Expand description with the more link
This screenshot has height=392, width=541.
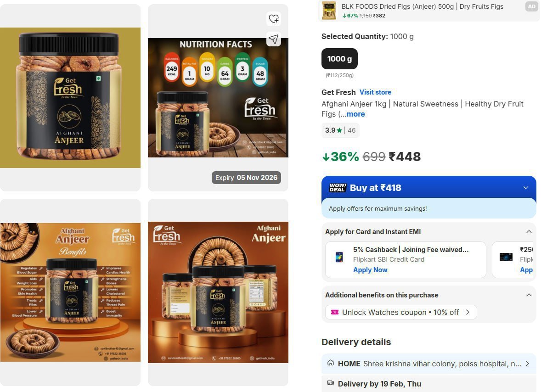pos(356,114)
